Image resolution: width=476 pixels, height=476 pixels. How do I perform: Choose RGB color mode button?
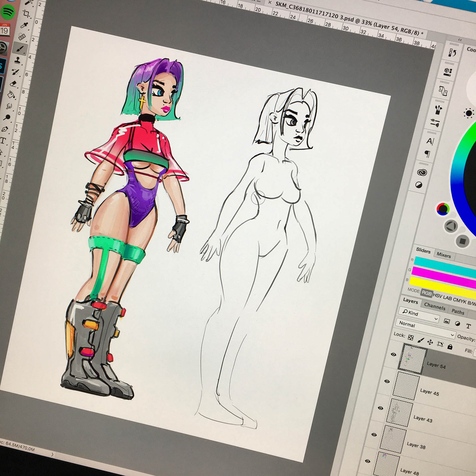pos(426,293)
